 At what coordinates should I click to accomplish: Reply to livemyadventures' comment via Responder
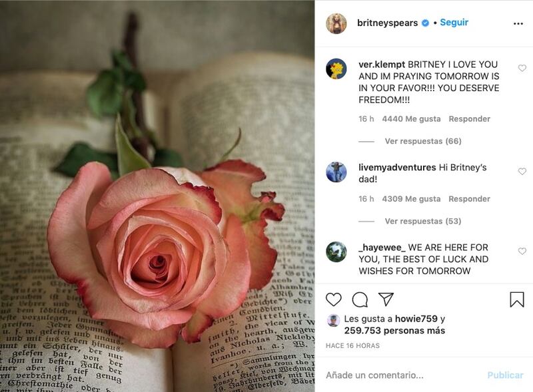(470, 199)
